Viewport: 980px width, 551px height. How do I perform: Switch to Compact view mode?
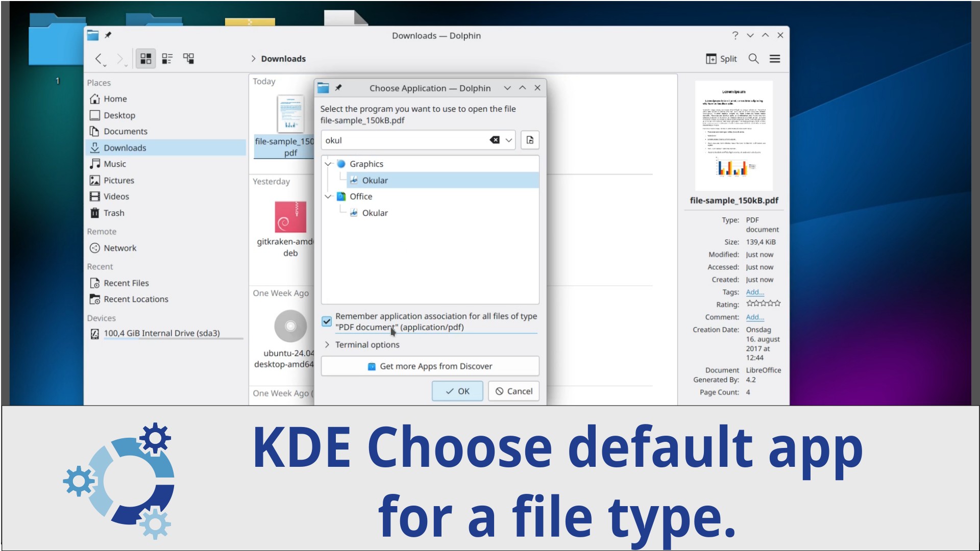point(167,59)
